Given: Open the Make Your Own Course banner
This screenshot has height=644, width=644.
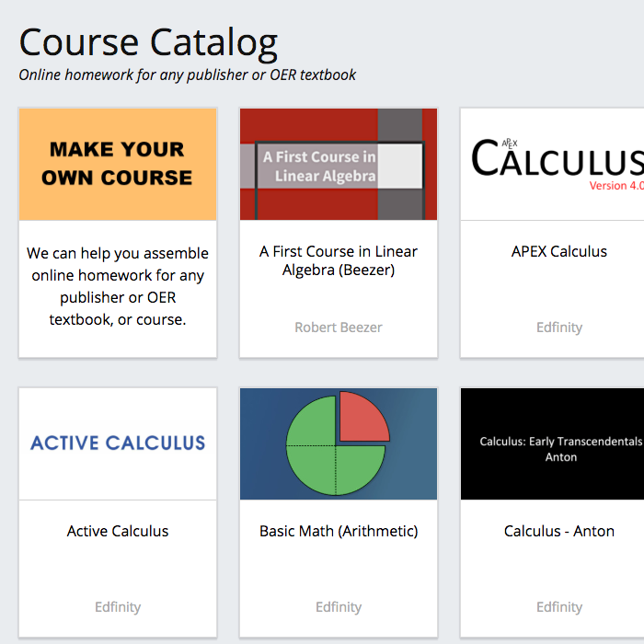Looking at the screenshot, I should tap(118, 165).
